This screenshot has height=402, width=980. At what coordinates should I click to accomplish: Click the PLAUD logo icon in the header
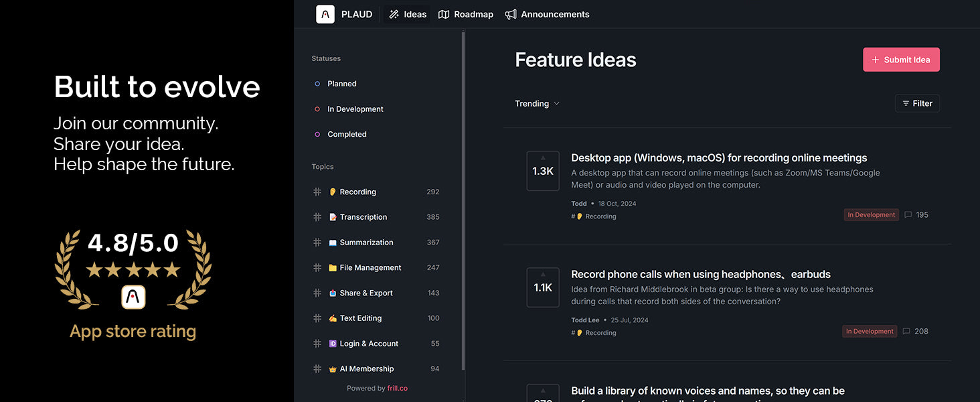[x=325, y=14]
